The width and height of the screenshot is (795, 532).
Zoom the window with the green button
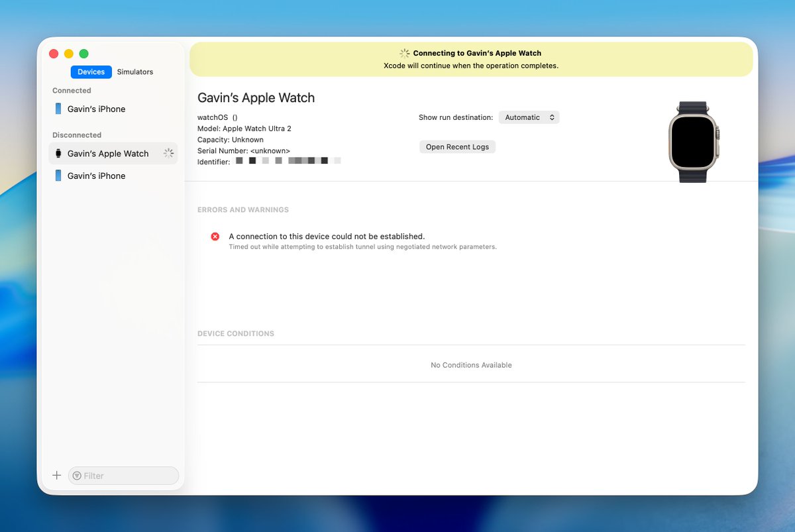click(x=83, y=54)
